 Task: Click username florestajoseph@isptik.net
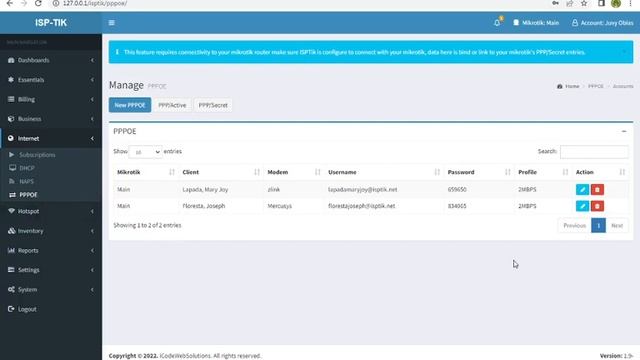pos(362,206)
